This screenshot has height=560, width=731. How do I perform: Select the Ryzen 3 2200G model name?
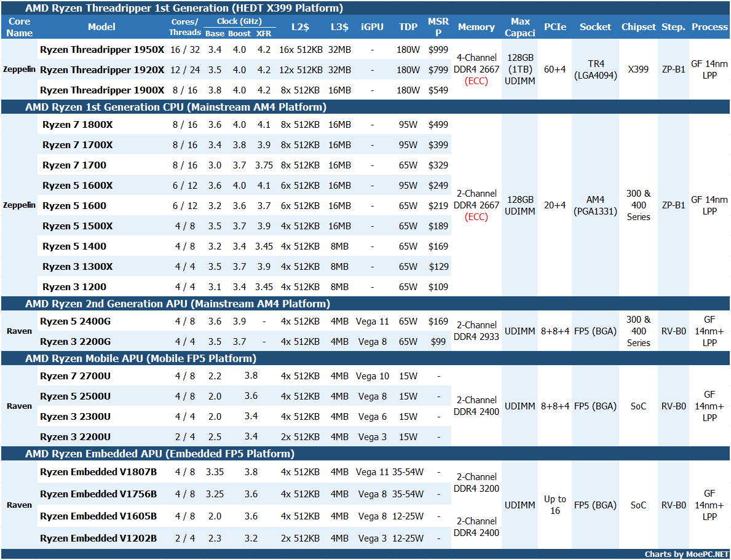75,342
